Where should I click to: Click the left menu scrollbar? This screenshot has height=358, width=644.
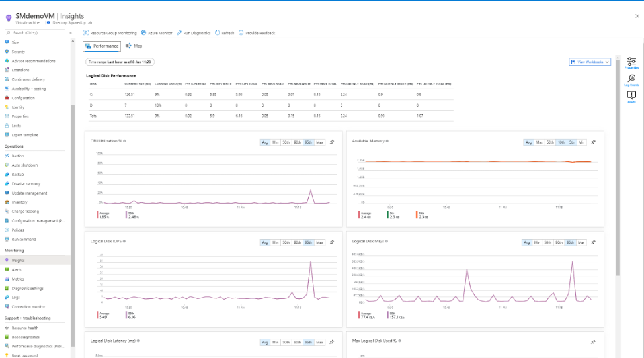point(73,226)
